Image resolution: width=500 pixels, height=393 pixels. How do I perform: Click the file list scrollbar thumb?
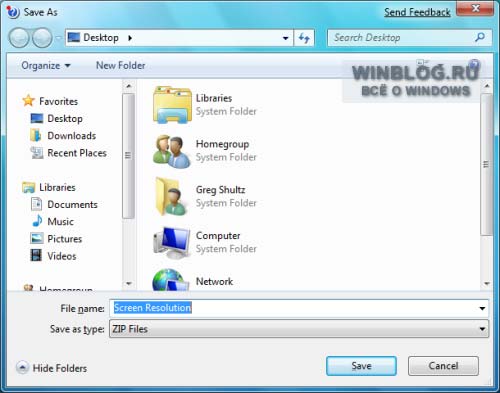pyautogui.click(x=486, y=164)
